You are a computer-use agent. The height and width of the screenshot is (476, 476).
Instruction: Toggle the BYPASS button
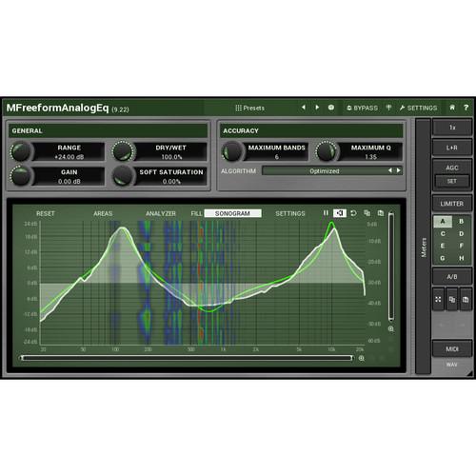362,108
